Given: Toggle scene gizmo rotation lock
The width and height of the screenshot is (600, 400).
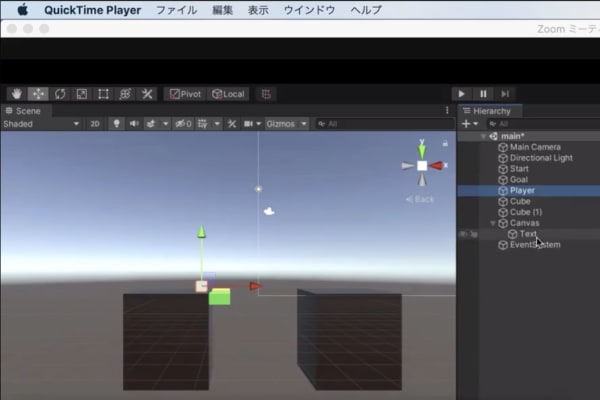Looking at the screenshot, I should (x=445, y=144).
